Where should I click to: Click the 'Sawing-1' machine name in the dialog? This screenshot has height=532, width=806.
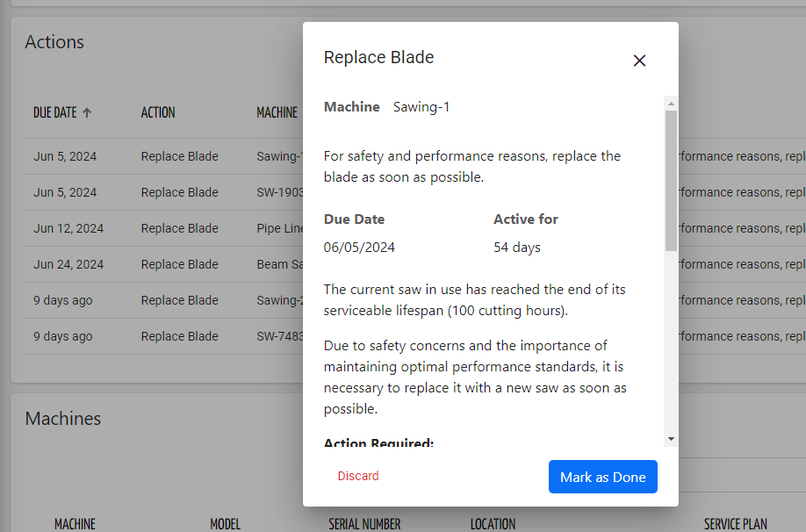pyautogui.click(x=421, y=107)
